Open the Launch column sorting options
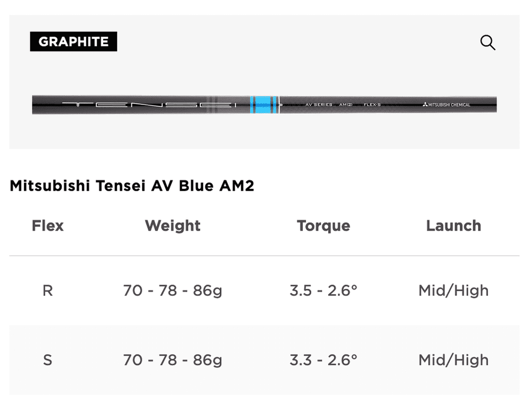 pyautogui.click(x=453, y=226)
